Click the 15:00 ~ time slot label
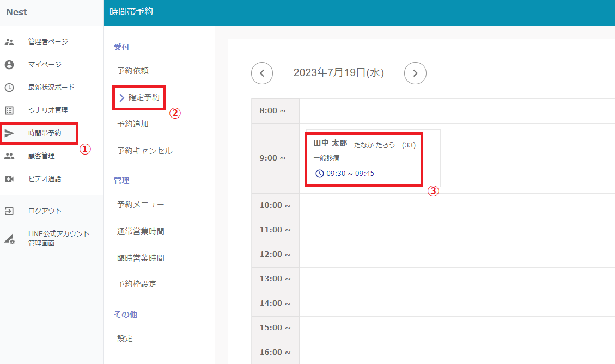The image size is (615, 364). [275, 328]
